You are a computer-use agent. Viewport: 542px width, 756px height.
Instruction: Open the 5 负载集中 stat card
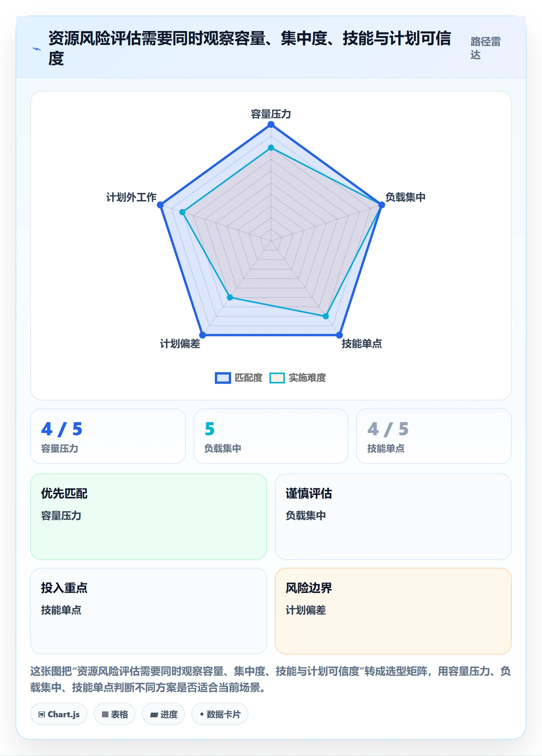click(x=271, y=436)
